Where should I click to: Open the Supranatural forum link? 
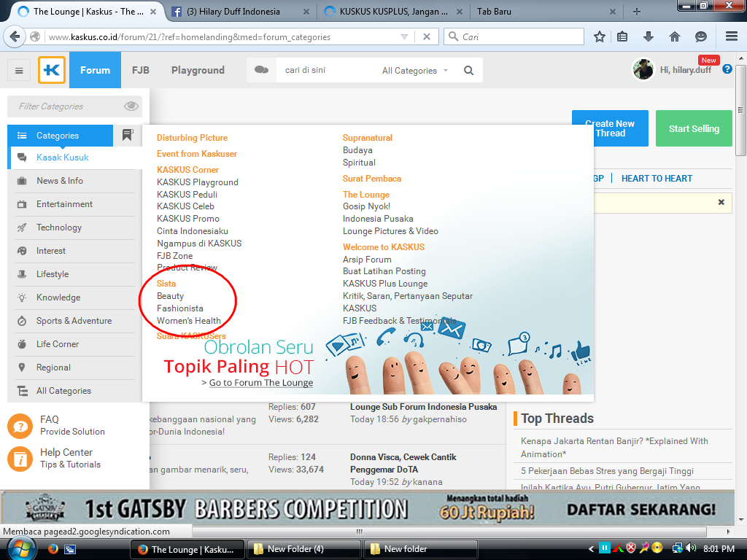point(368,138)
